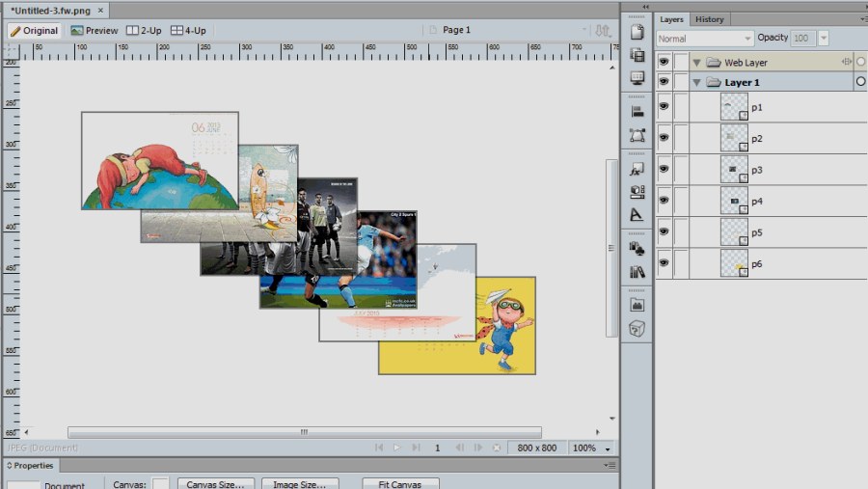Image resolution: width=868 pixels, height=489 pixels.
Task: Select the Web Layer circle indicator
Action: point(861,62)
